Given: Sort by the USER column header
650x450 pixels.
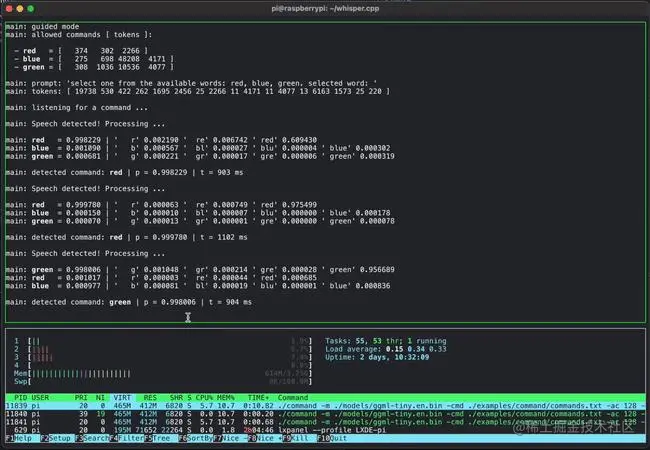Looking at the screenshot, I should pos(40,397).
